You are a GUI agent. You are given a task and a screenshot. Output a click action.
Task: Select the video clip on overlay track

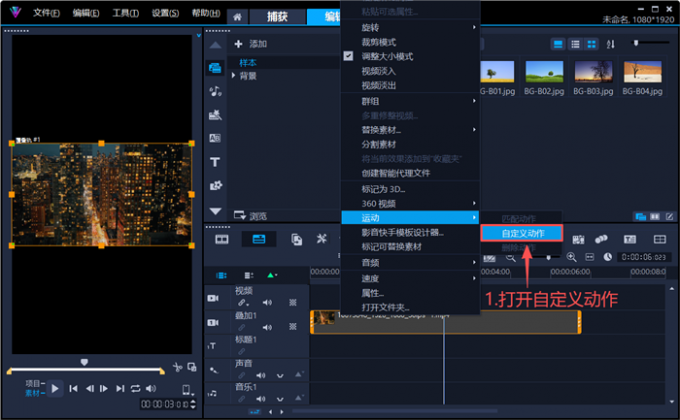point(446,322)
